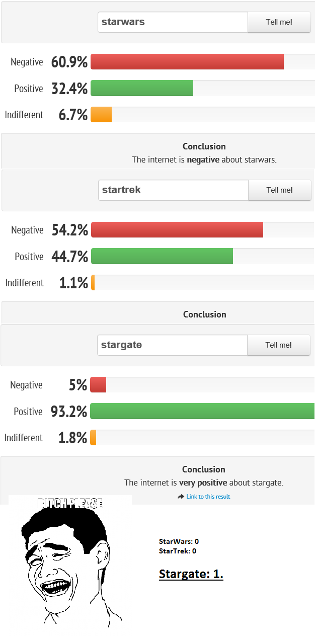
Task: Click the green 32.4% positive starwars bar
Action: (x=142, y=88)
